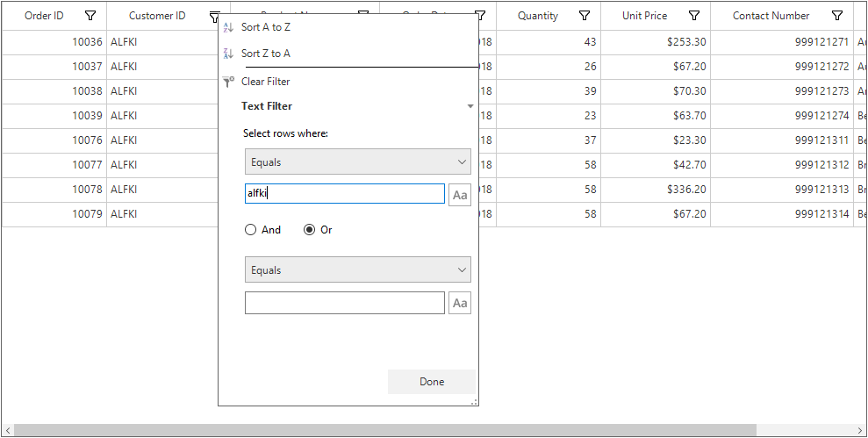Toggle case sensitivity for the alfki filter value
The height and width of the screenshot is (438, 868).
tap(460, 194)
